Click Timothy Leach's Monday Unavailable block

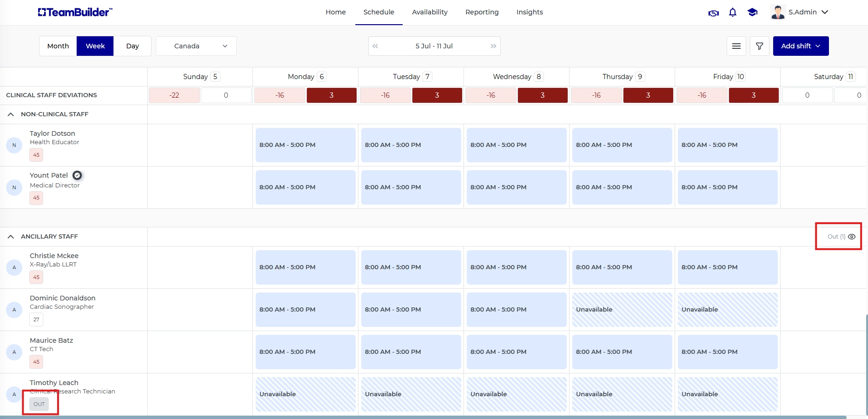(305, 394)
